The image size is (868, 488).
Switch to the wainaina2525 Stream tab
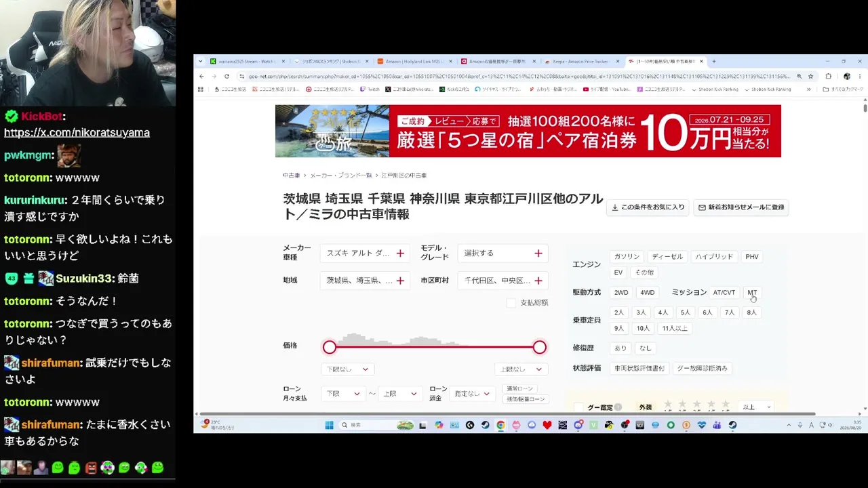(248, 62)
